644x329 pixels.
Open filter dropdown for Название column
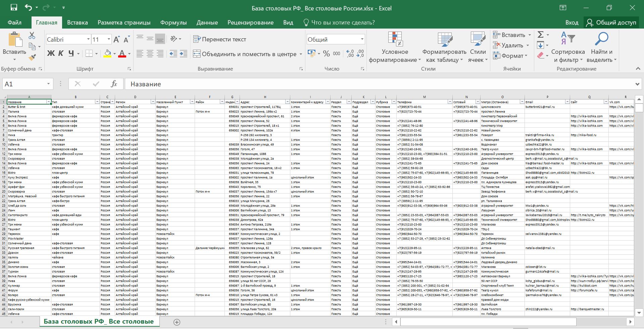pos(49,102)
